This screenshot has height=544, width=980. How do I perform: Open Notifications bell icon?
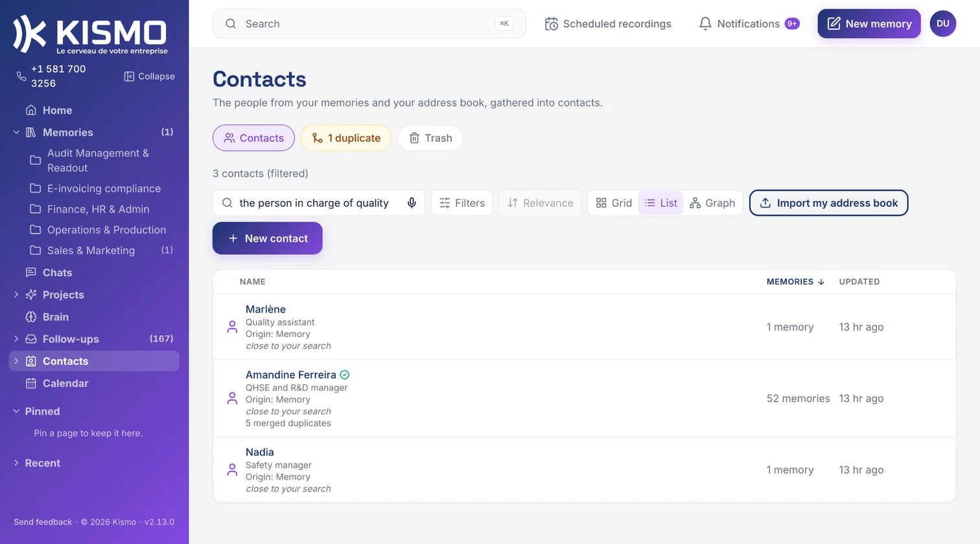(x=705, y=24)
